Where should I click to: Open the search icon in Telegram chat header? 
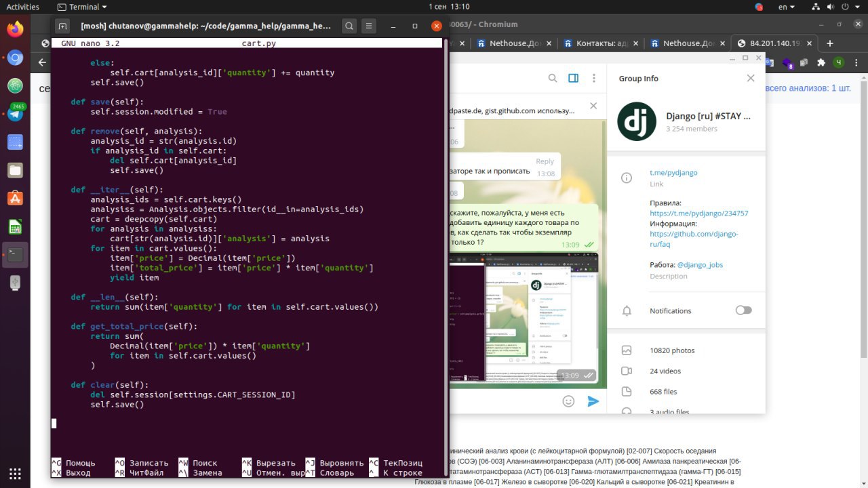click(x=553, y=78)
